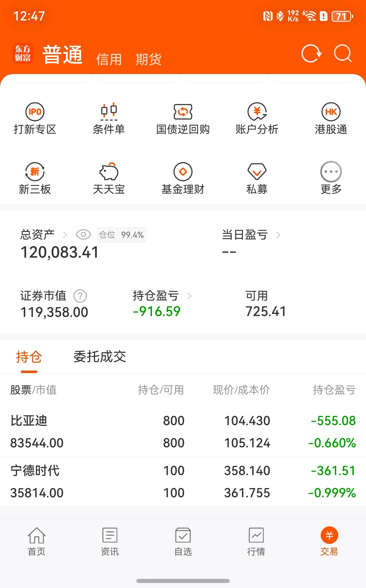This screenshot has height=588, width=366.
Task: Tap 持仓盈亏 summary label
Action: click(156, 296)
